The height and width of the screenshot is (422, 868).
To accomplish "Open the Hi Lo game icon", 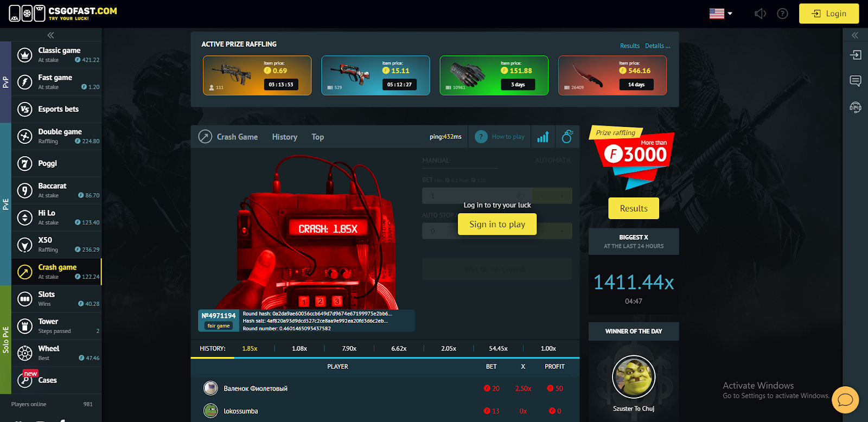I will 24,218.
